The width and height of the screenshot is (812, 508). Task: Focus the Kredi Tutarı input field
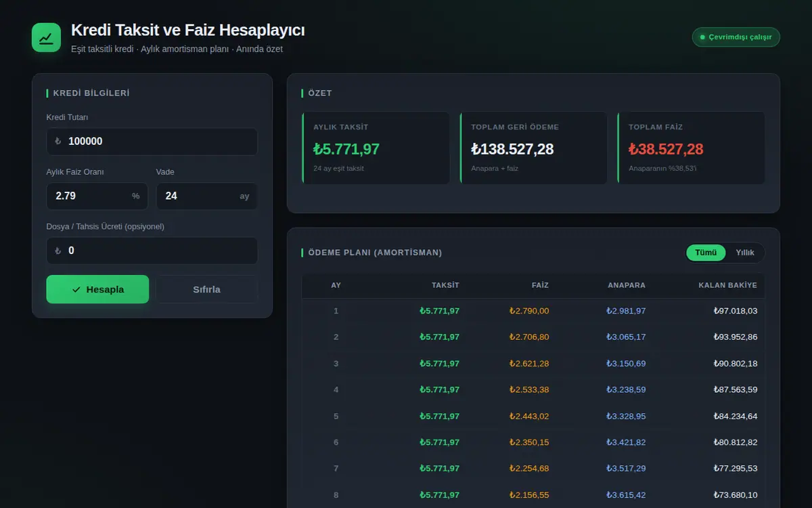pyautogui.click(x=152, y=142)
